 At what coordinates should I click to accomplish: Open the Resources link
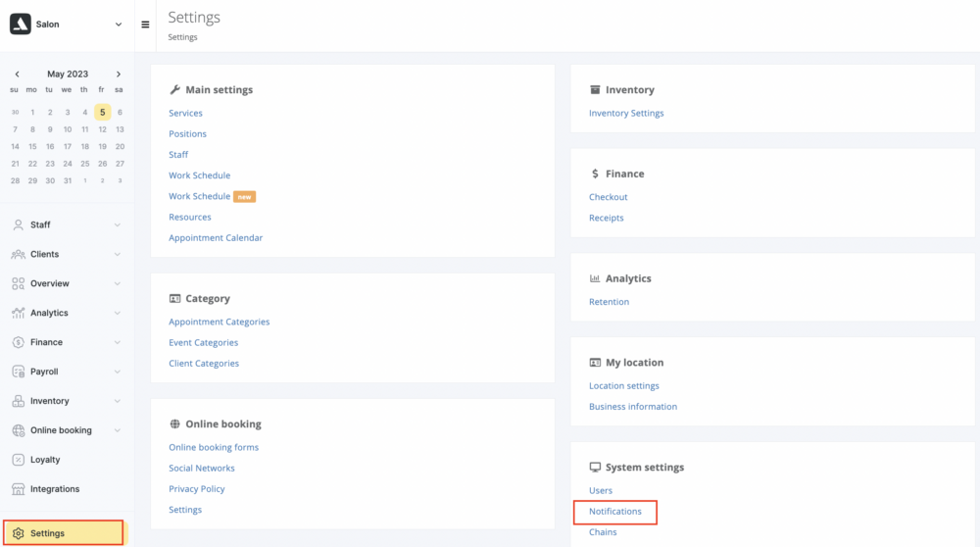190,217
